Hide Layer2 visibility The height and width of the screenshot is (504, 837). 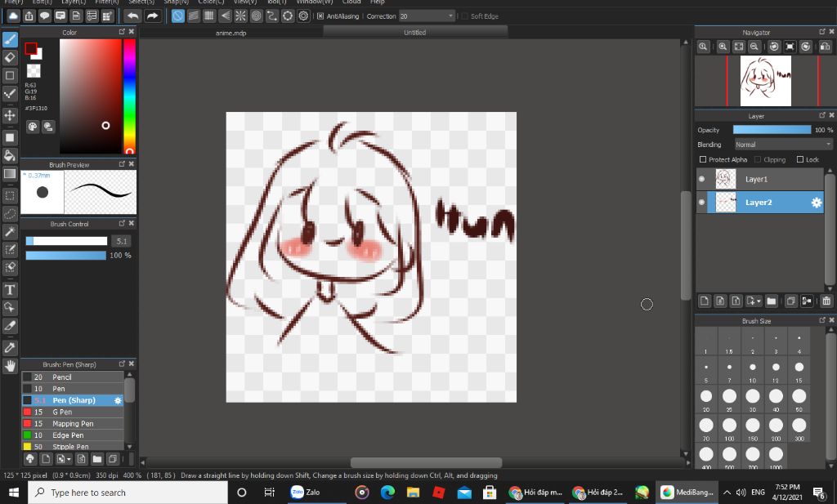click(x=701, y=202)
